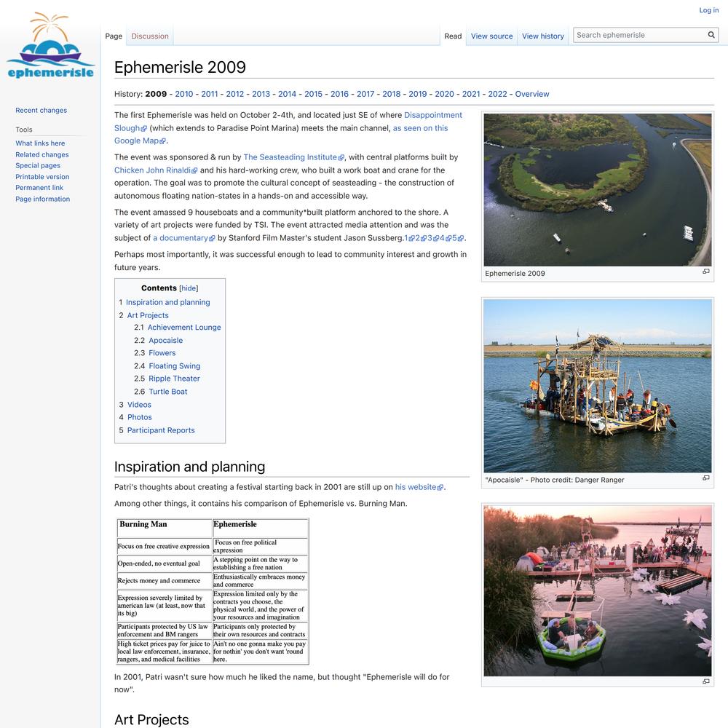Open The Seasteading Institute link

pos(293,157)
